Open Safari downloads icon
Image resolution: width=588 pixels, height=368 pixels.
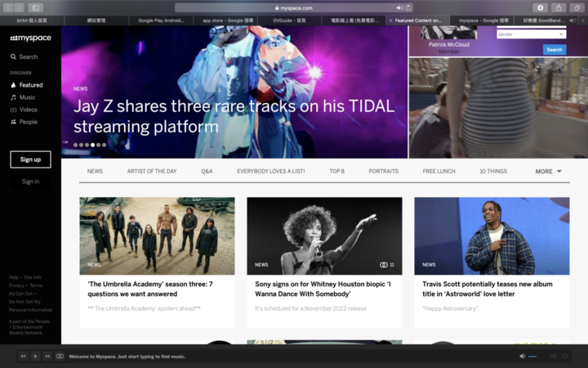(541, 7)
